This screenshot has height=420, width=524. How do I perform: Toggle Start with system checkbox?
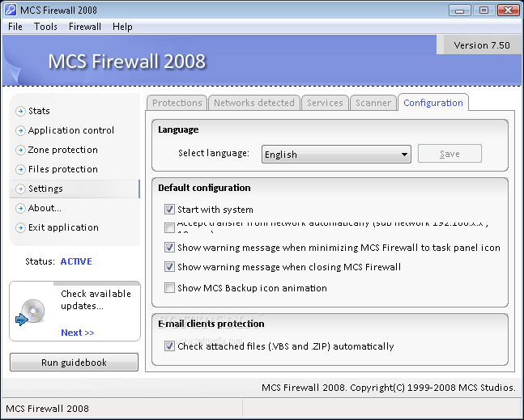click(169, 210)
